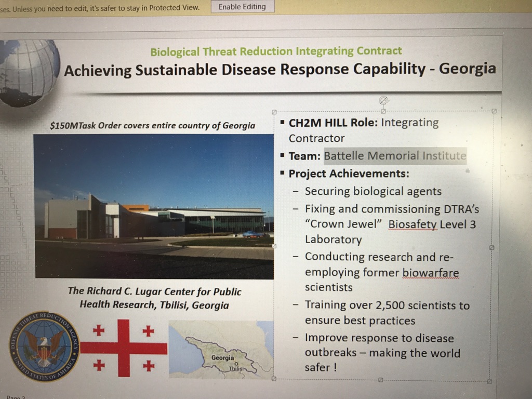Click the Enable Editing button
Viewport: 532px width, 399px height.
tap(242, 7)
